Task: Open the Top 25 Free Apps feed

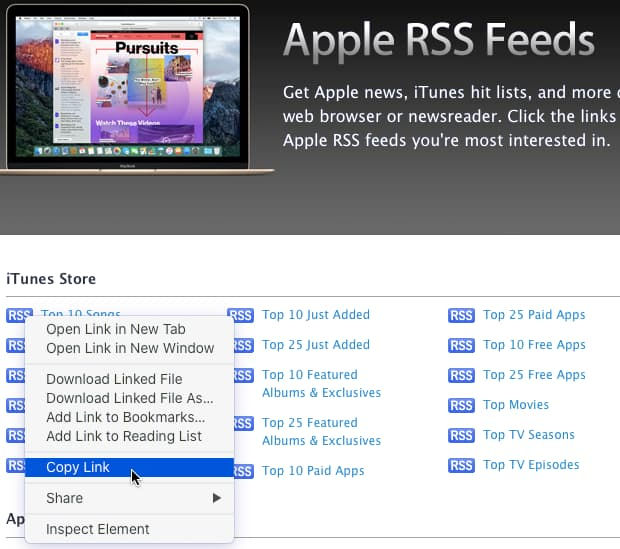Action: [534, 375]
